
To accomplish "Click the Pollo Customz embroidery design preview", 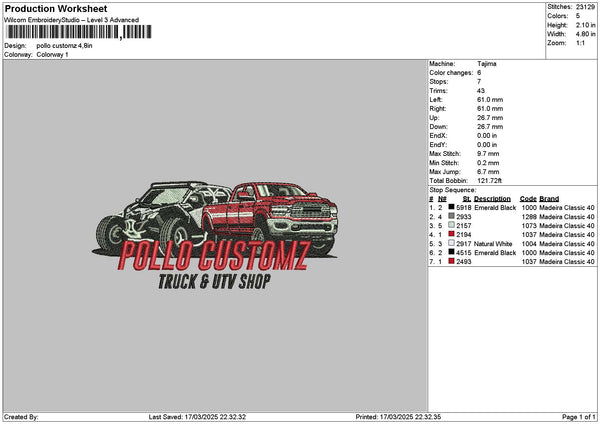I will click(215, 235).
